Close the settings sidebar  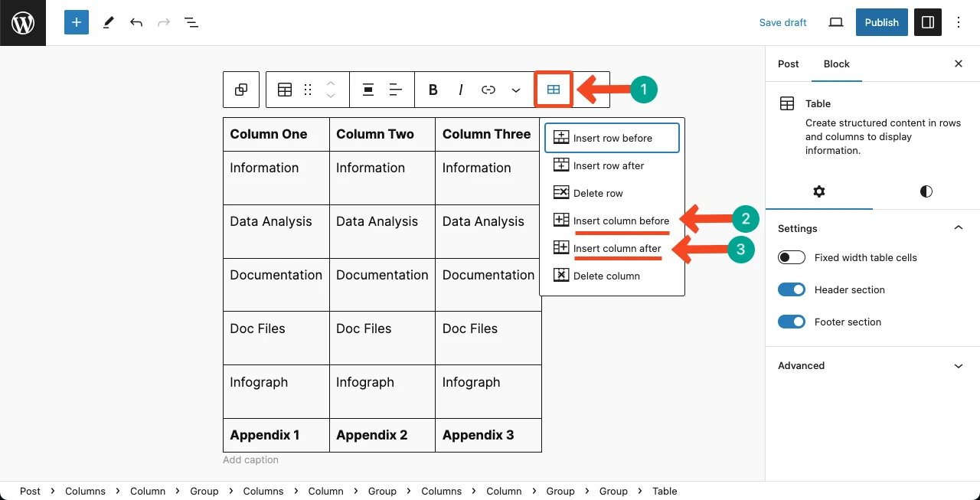(959, 64)
